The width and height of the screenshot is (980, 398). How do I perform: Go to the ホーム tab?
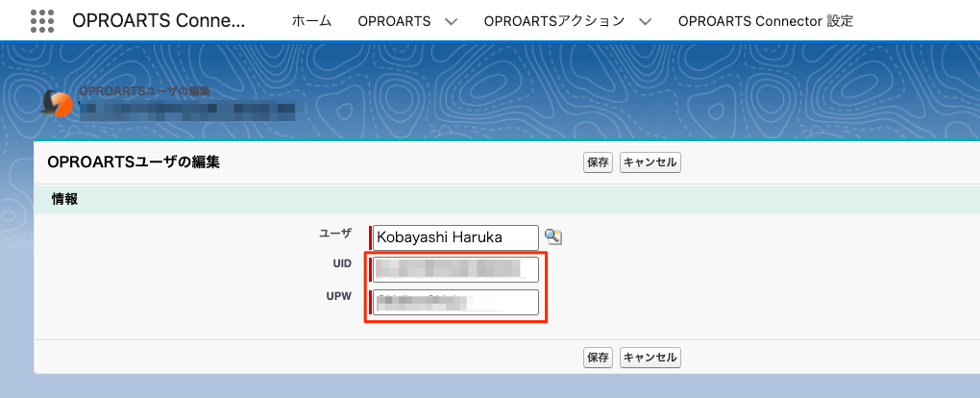point(311,21)
